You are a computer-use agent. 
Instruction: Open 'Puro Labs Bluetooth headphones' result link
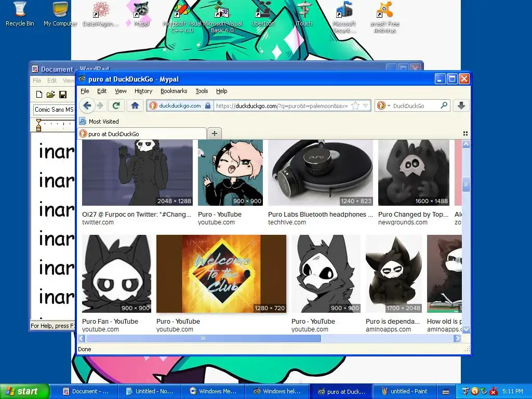(320, 215)
